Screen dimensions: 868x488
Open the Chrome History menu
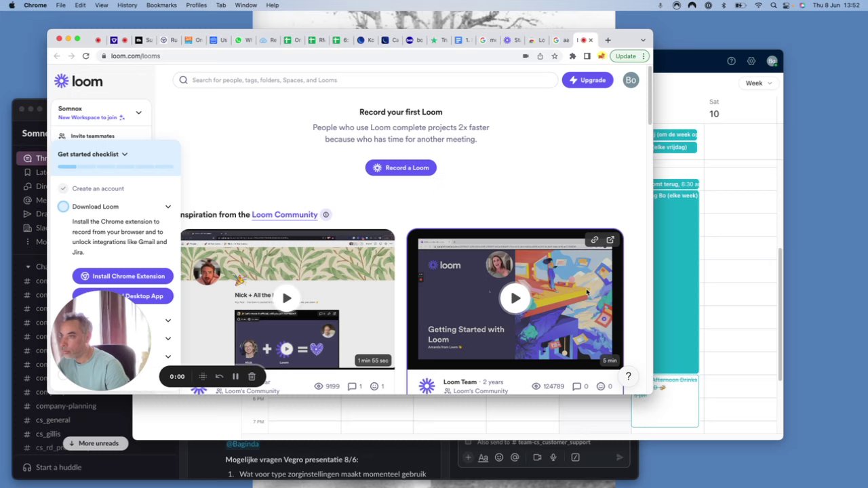point(127,5)
